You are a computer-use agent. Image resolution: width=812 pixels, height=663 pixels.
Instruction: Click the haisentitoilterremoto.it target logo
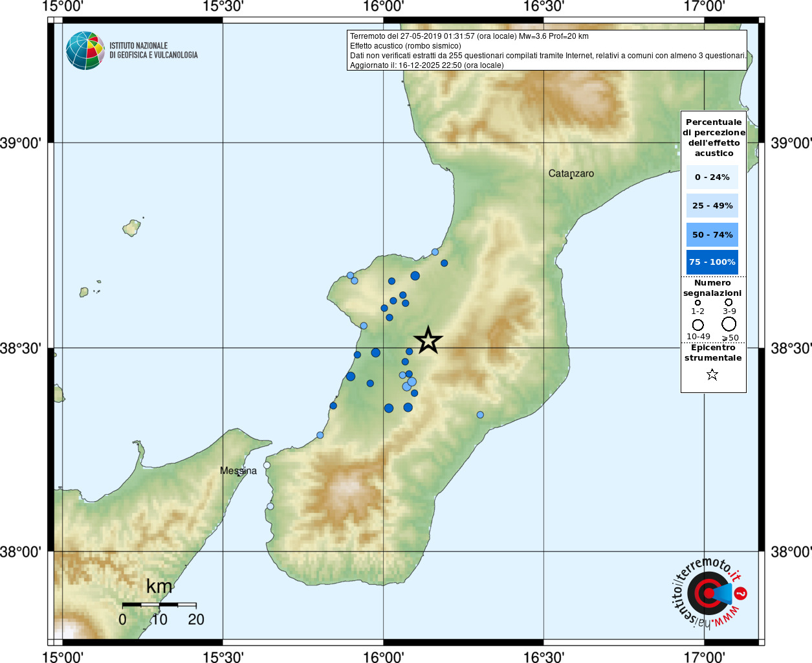(x=708, y=593)
